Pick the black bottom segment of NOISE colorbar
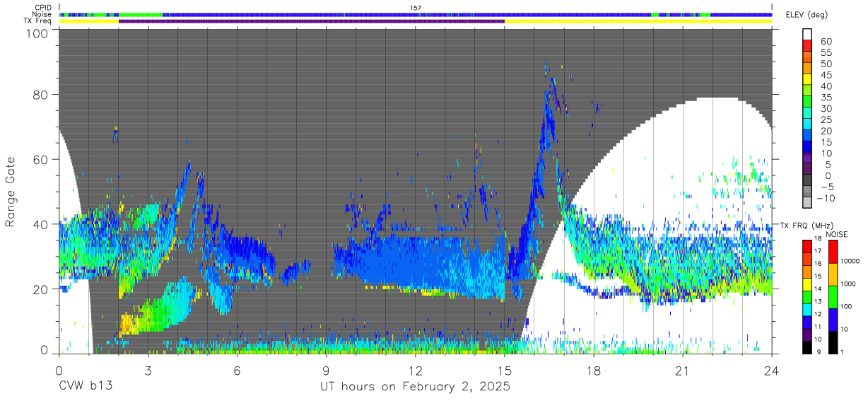Image resolution: width=868 pixels, height=401 pixels. pos(833,342)
